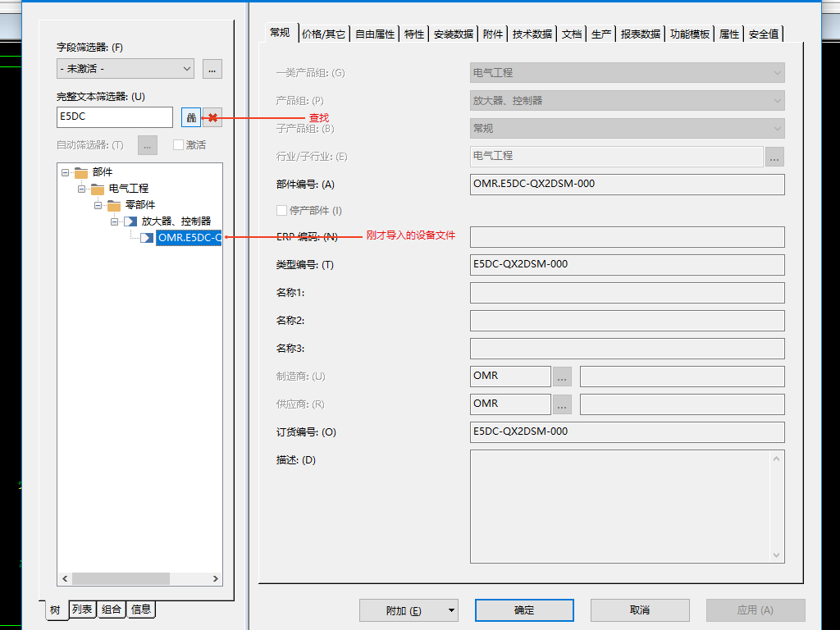The height and width of the screenshot is (630, 840).
Task: Click the binoculars search icon
Action: (191, 117)
